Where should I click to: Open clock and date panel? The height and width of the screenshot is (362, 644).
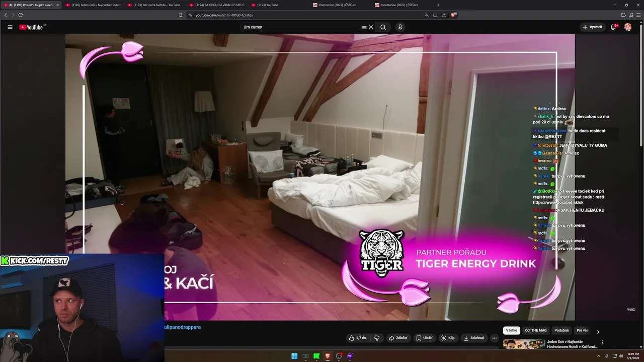(x=632, y=356)
